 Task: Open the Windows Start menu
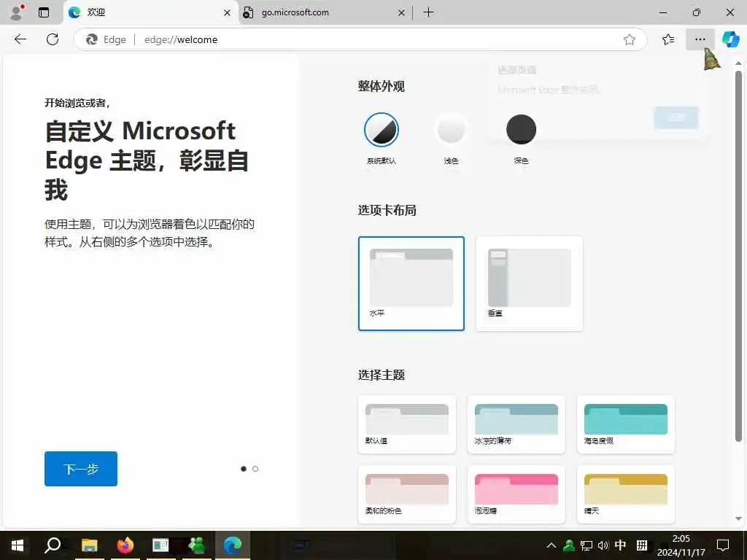18,545
